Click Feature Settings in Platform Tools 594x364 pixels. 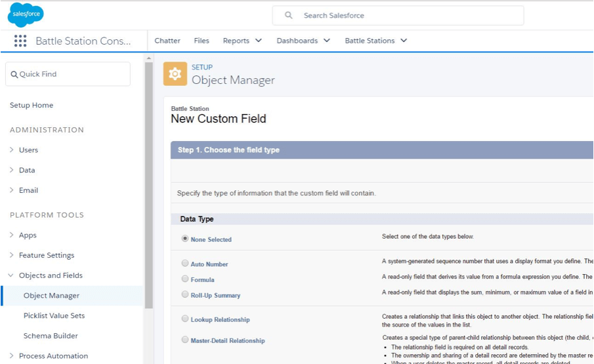click(47, 255)
